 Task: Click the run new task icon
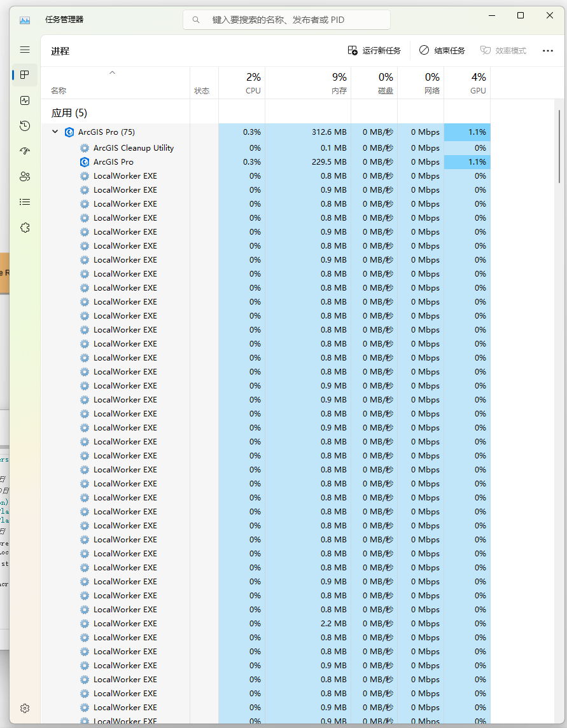tap(353, 50)
